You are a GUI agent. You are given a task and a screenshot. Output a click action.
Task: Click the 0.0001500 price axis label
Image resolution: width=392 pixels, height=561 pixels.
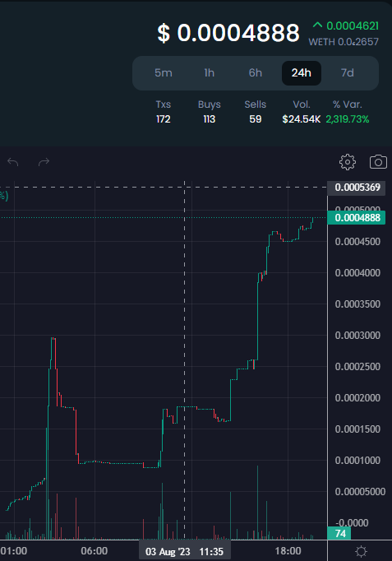[x=357, y=429]
